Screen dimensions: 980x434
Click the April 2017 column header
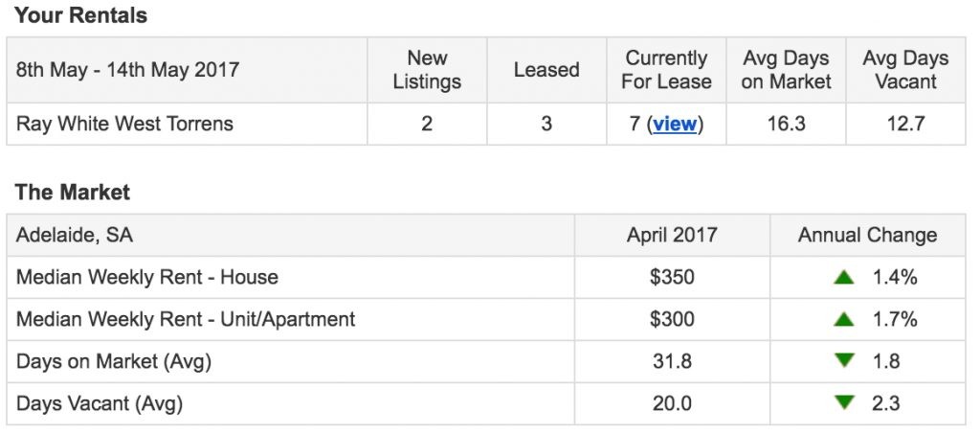pyautogui.click(x=672, y=235)
